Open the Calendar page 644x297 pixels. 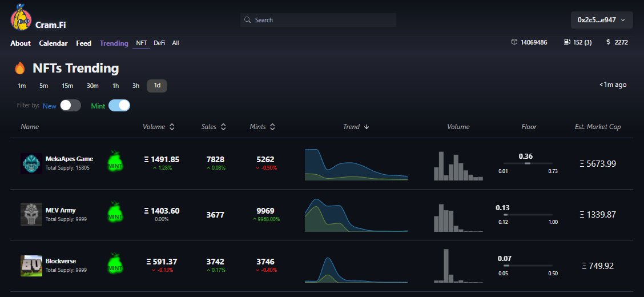pyautogui.click(x=54, y=43)
